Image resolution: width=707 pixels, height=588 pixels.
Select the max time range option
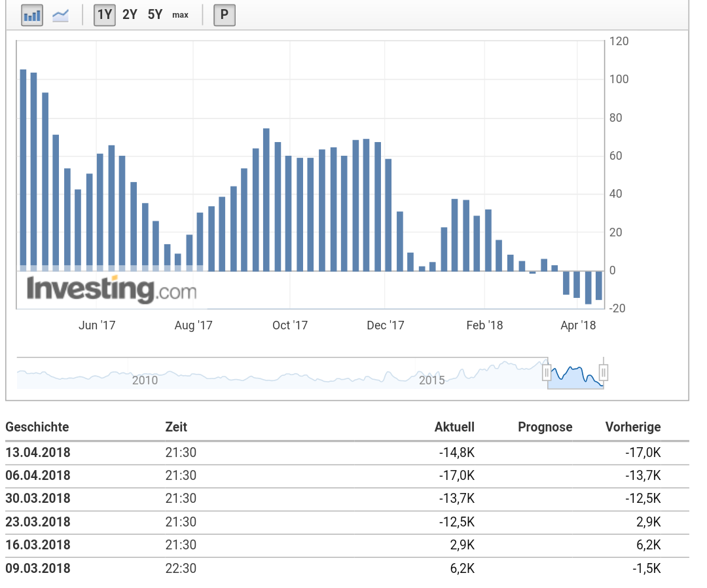point(179,14)
